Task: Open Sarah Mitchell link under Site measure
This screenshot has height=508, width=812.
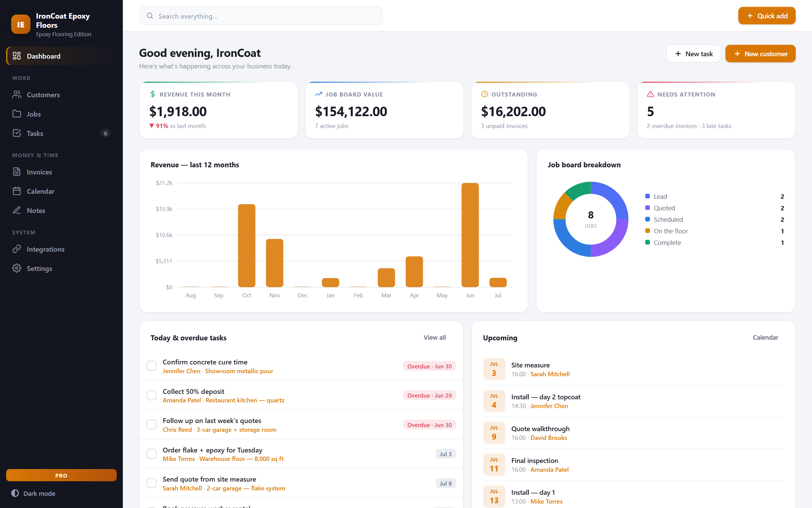Action: tap(550, 374)
